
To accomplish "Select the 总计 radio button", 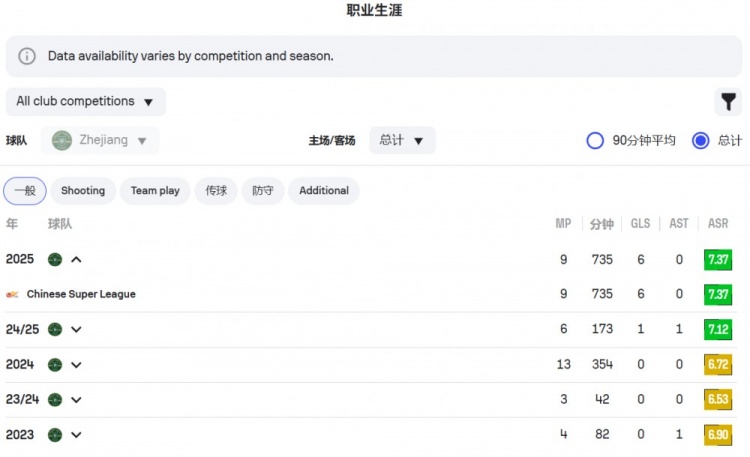I will 701,140.
